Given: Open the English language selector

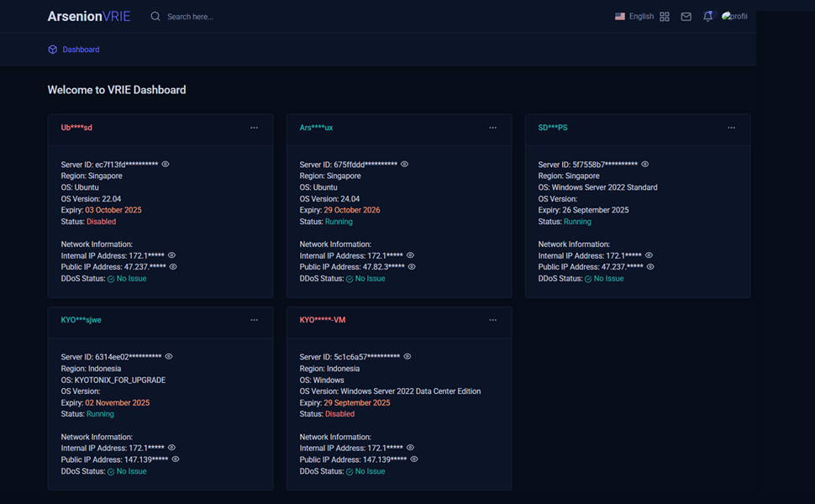Looking at the screenshot, I should tap(641, 17).
